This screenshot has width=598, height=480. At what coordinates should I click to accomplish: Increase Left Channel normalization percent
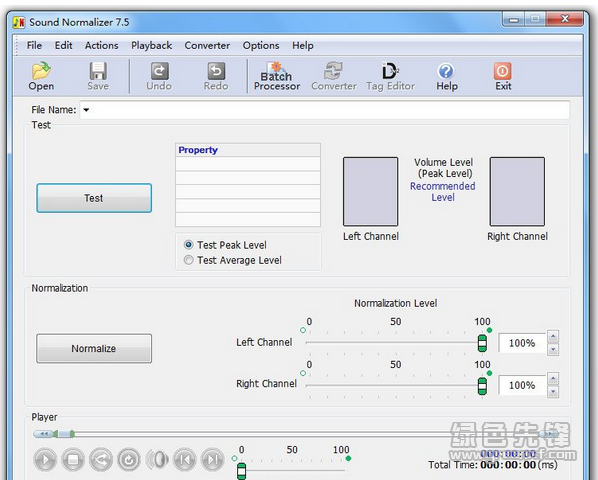coord(553,337)
